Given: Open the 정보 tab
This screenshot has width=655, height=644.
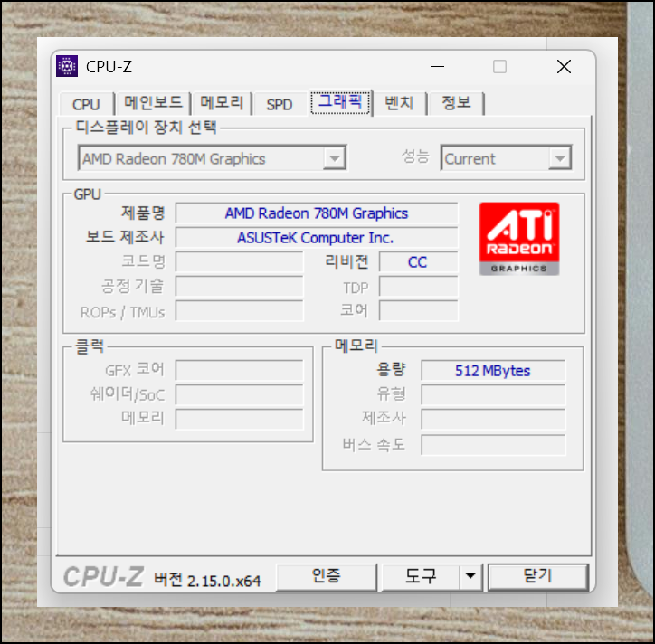Looking at the screenshot, I should pyautogui.click(x=456, y=103).
